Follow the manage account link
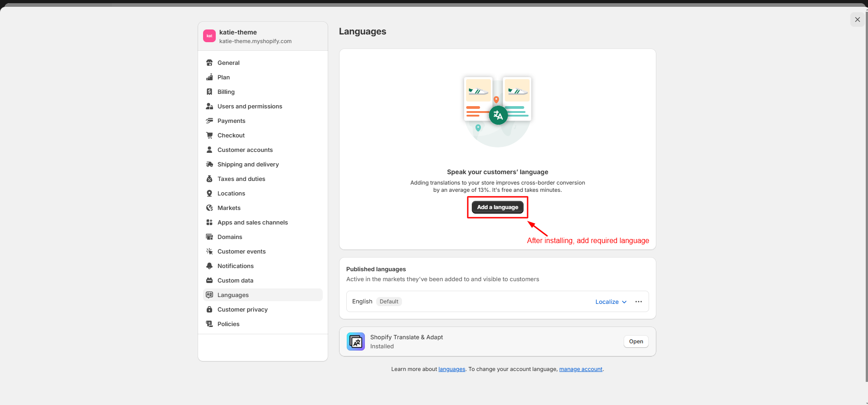The height and width of the screenshot is (405, 868). 581,369
